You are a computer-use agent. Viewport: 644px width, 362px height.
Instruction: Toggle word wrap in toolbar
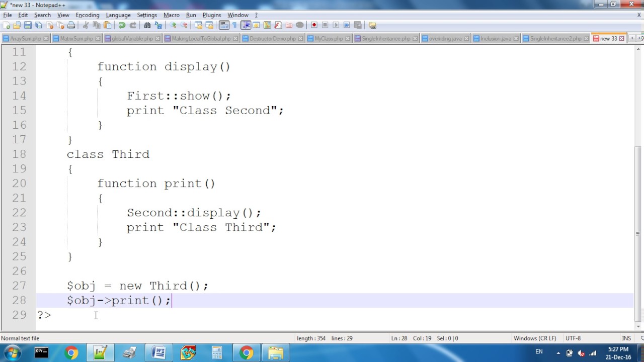coord(224,25)
